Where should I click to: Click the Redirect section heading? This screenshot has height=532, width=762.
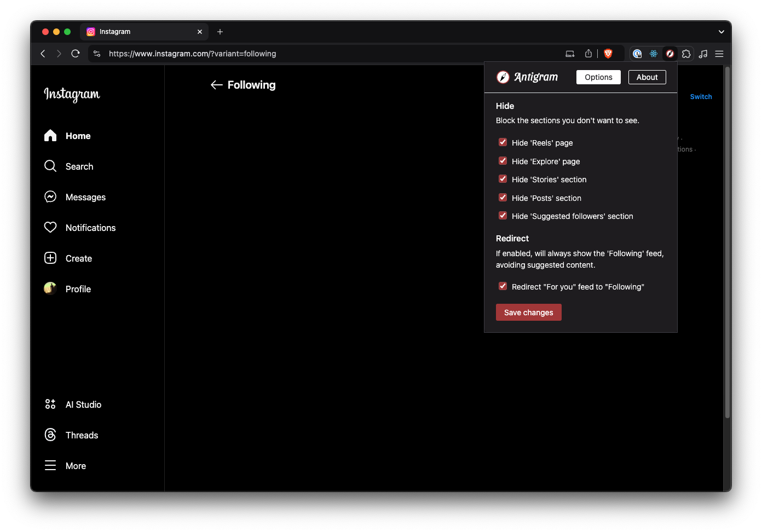click(x=512, y=239)
